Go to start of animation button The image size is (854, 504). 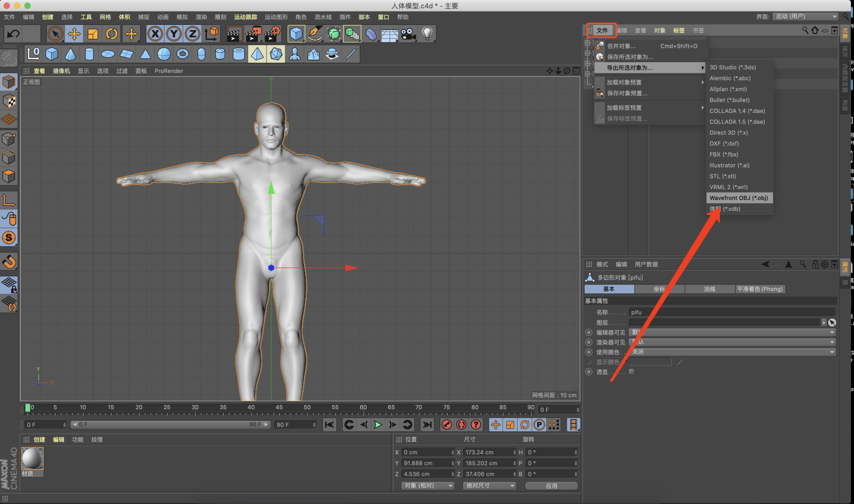point(329,425)
